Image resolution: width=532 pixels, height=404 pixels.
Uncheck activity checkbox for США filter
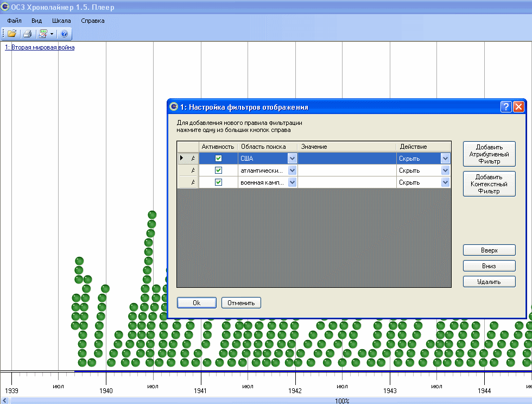pos(219,158)
